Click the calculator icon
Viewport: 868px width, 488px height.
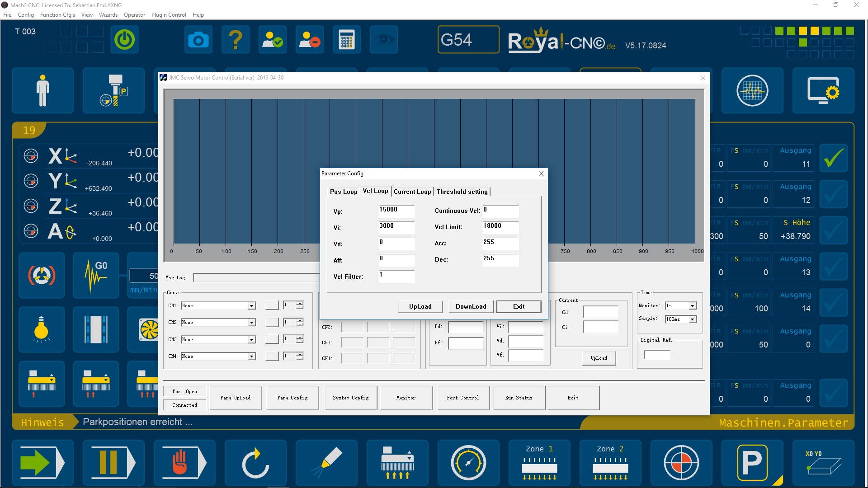pos(346,40)
